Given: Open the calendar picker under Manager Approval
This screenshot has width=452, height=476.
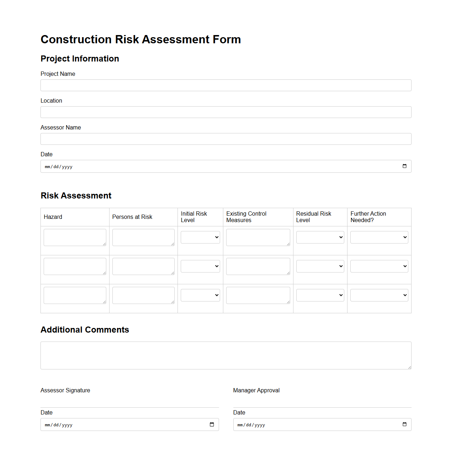Looking at the screenshot, I should coord(404,425).
